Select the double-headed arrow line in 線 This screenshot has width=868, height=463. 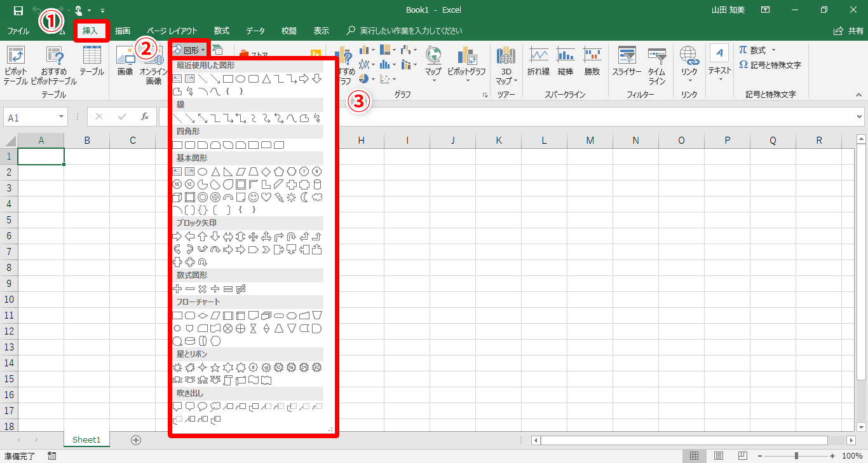click(x=203, y=118)
